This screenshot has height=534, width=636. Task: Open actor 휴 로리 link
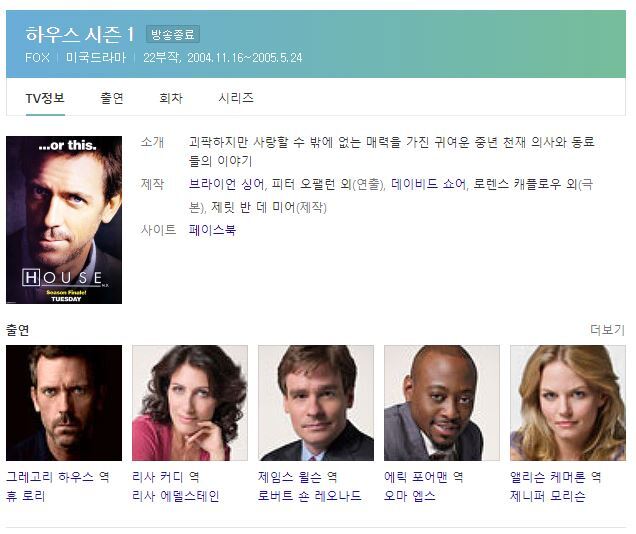coord(26,496)
